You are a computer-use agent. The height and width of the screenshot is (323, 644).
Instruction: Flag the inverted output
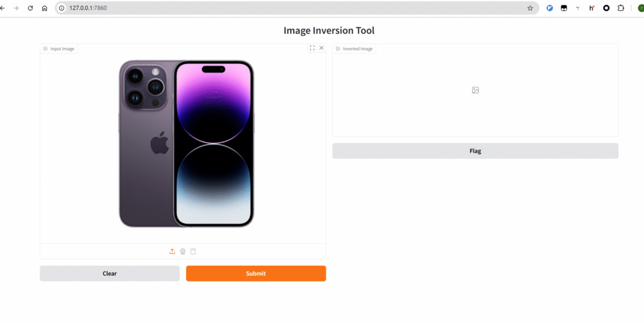(x=475, y=151)
